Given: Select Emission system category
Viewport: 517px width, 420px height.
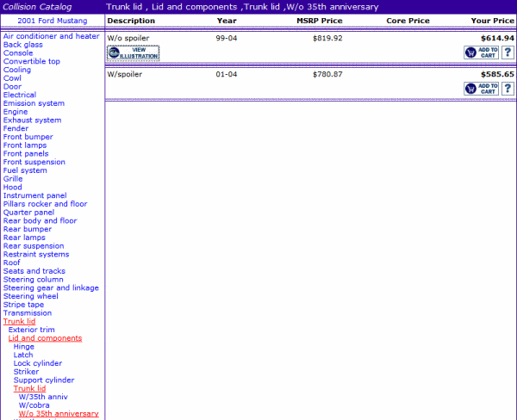Looking at the screenshot, I should [x=34, y=103].
